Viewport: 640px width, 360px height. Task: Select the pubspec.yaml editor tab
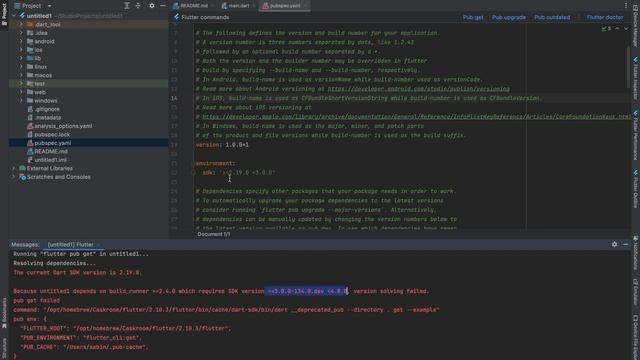point(284,6)
